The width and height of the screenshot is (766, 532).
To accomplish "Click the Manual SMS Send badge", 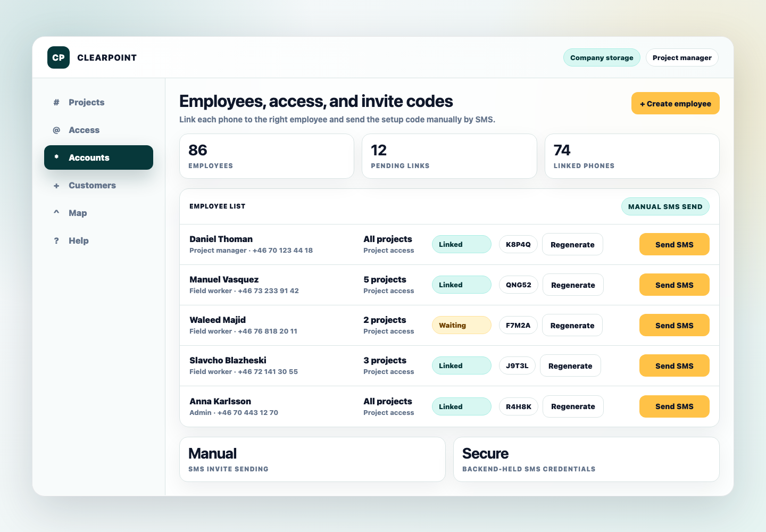I will pyautogui.click(x=665, y=206).
